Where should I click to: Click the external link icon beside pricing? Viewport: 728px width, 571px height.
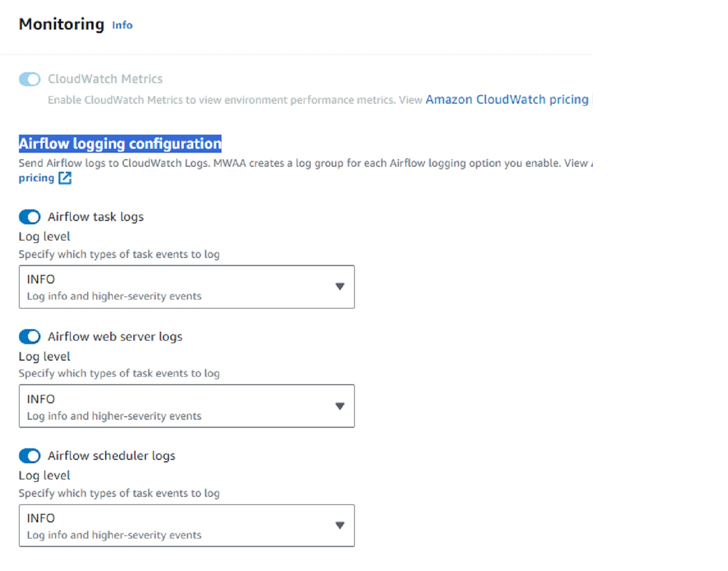pyautogui.click(x=65, y=178)
